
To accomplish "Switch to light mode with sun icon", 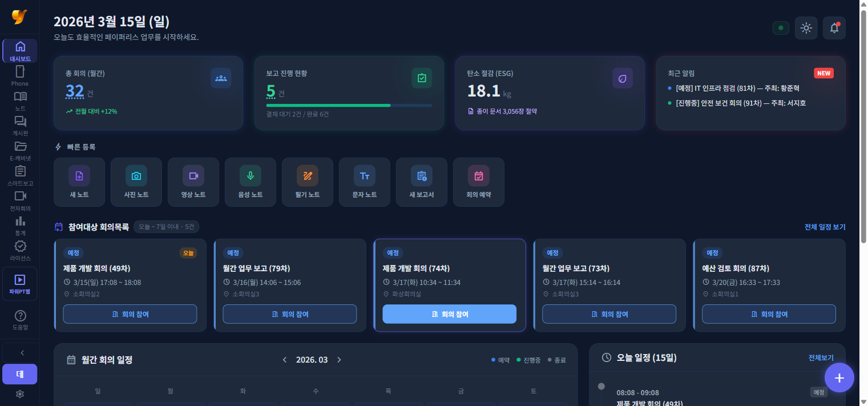I will pyautogui.click(x=806, y=27).
